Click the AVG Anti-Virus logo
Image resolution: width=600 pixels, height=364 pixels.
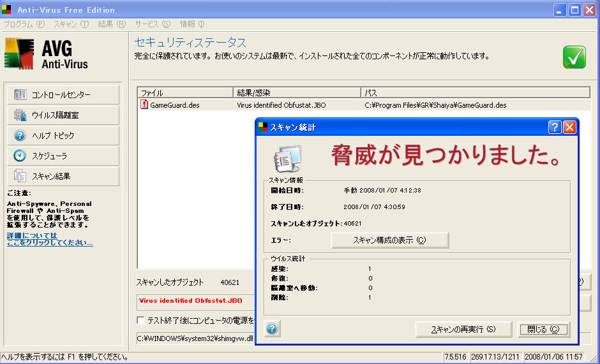coord(47,54)
